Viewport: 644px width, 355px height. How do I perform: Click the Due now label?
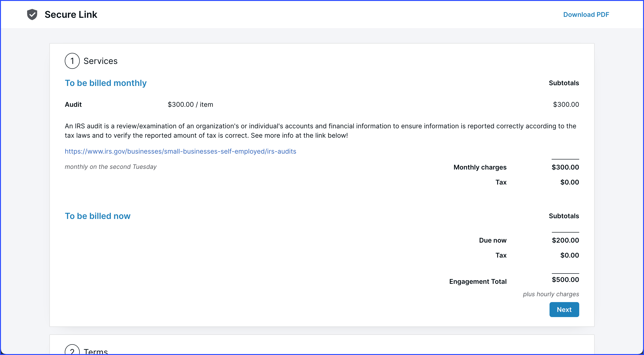click(x=492, y=240)
